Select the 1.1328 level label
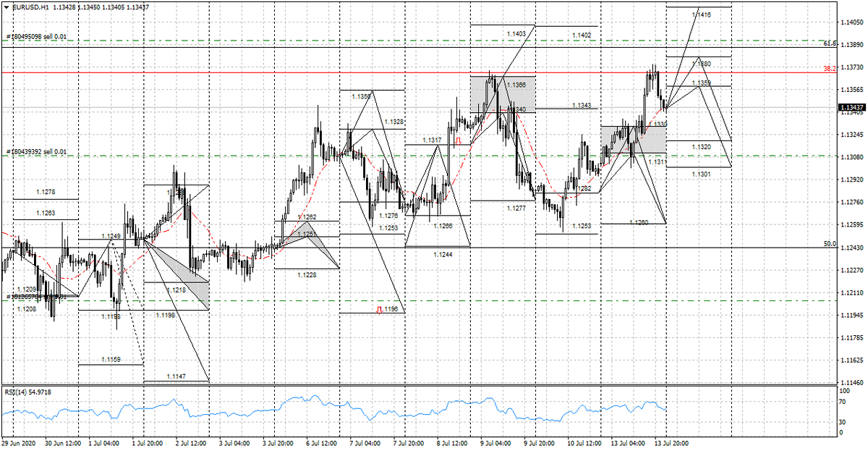This screenshot has width=868, height=451. point(394,122)
